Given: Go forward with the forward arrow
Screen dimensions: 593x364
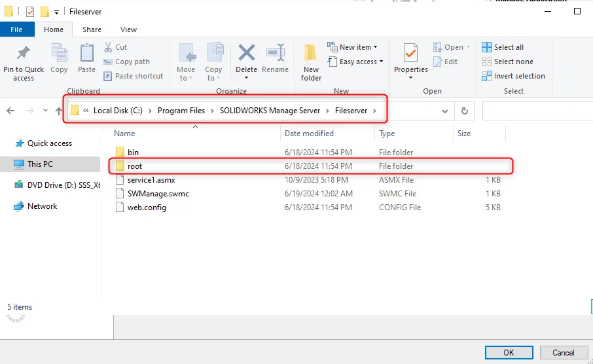Looking at the screenshot, I should (30, 111).
